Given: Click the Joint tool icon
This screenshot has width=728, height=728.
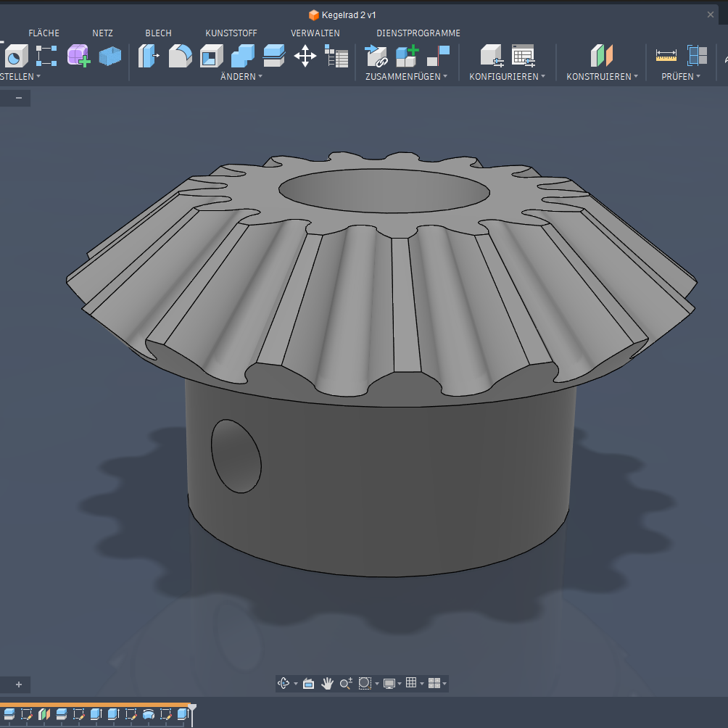Looking at the screenshot, I should (x=439, y=56).
